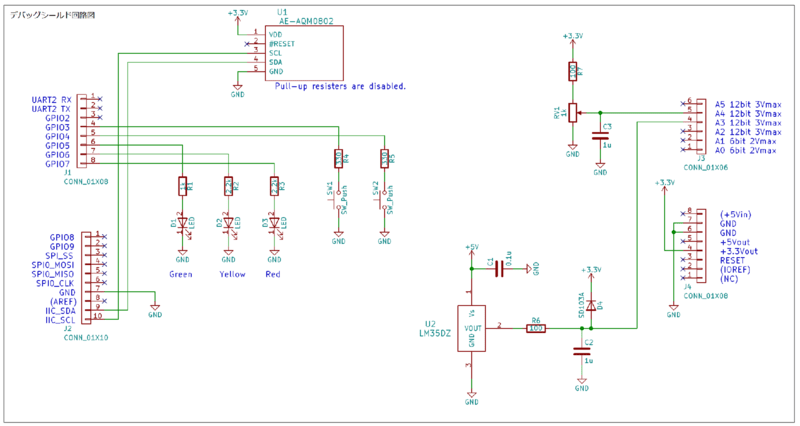Select the green LED D1 symbol

[183, 224]
